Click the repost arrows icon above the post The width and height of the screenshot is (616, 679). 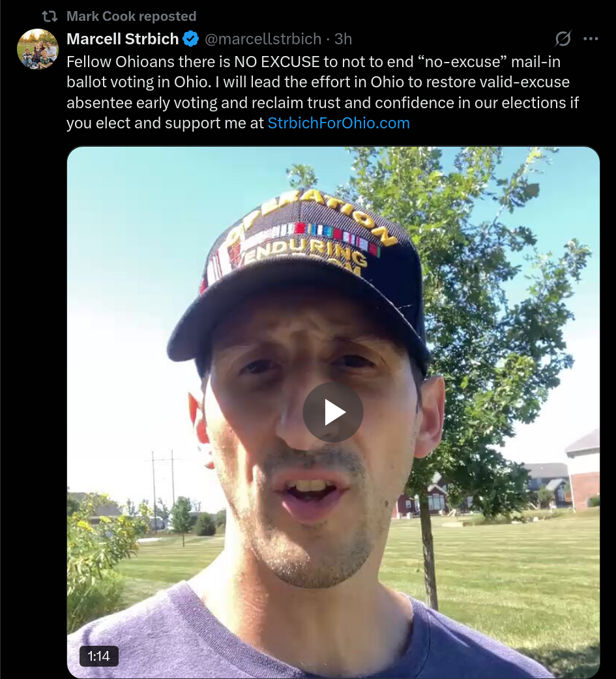pos(50,16)
